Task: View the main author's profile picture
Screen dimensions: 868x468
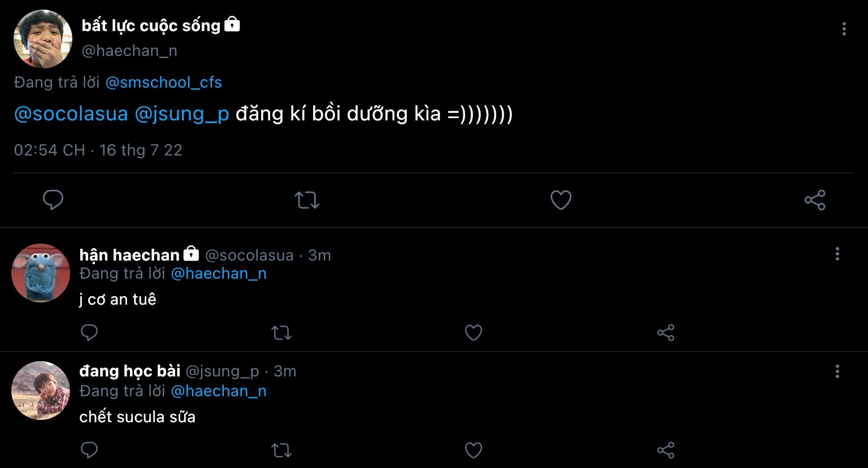Action: (x=43, y=39)
